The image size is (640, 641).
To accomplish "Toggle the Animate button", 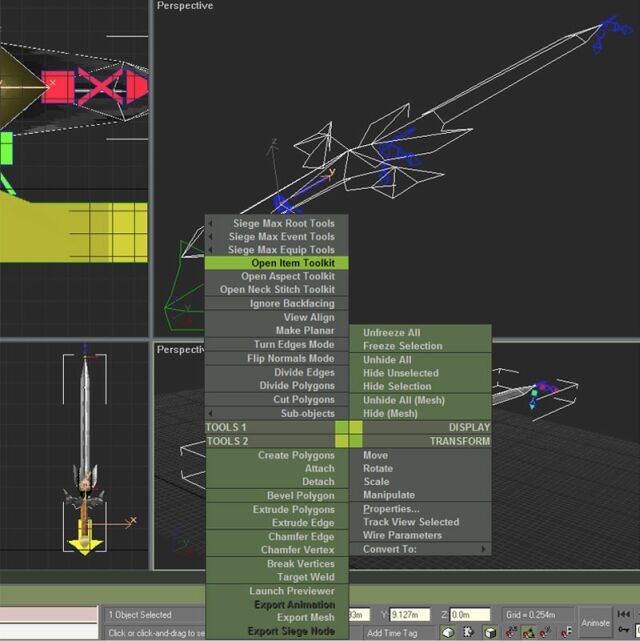I will 595,623.
